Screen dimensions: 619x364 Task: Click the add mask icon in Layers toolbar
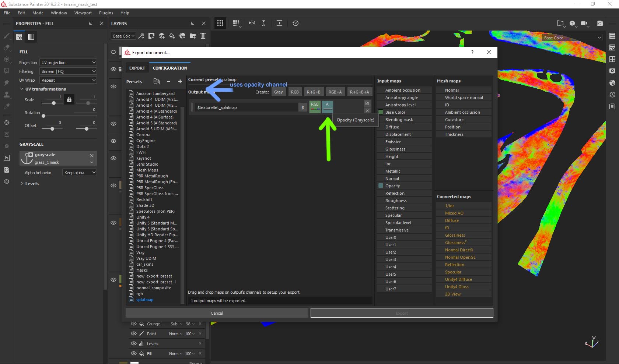(x=151, y=36)
